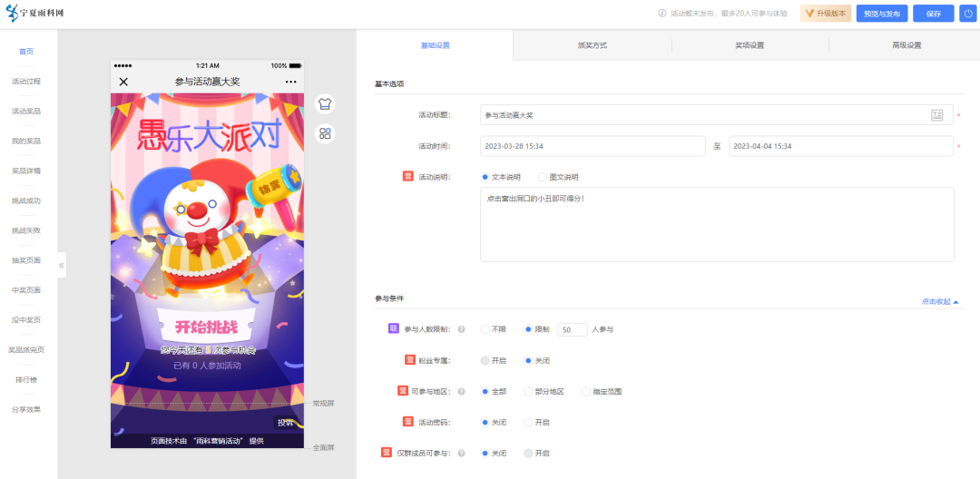Click the close X in phone preview header

tap(123, 82)
